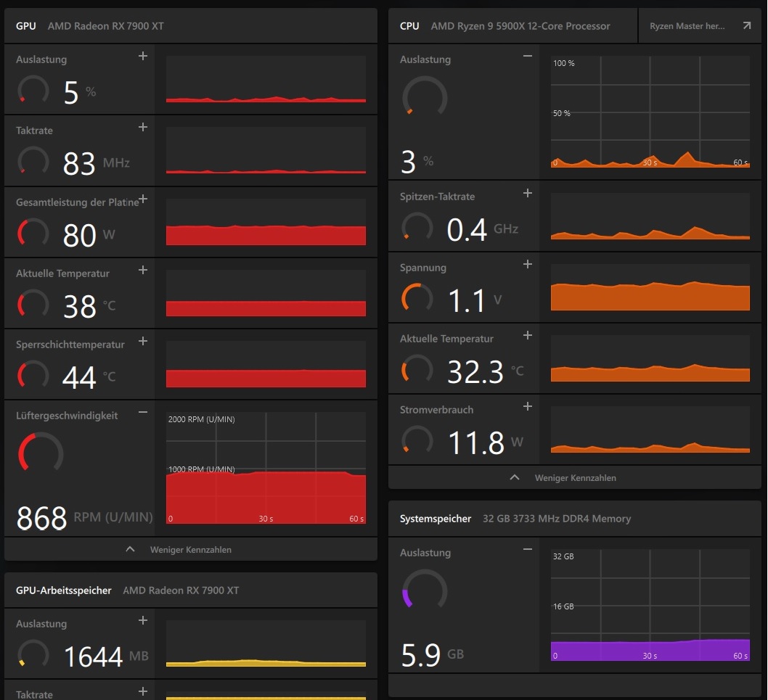Click the GPU Auslastung mini chart

266,79
